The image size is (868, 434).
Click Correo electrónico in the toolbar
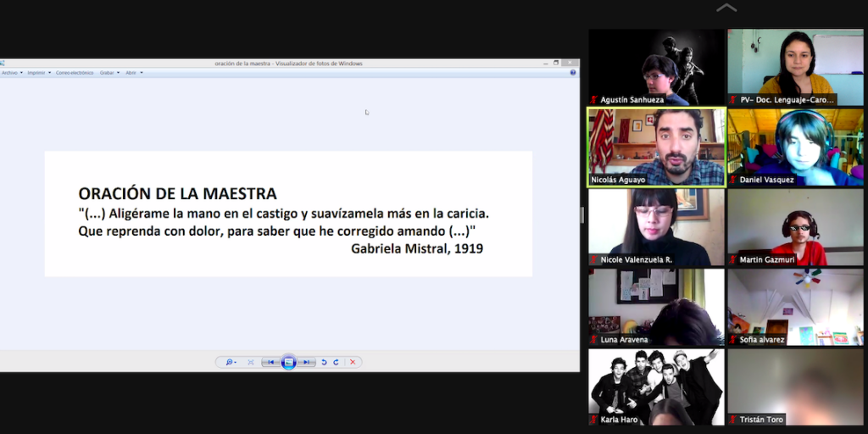coord(75,73)
